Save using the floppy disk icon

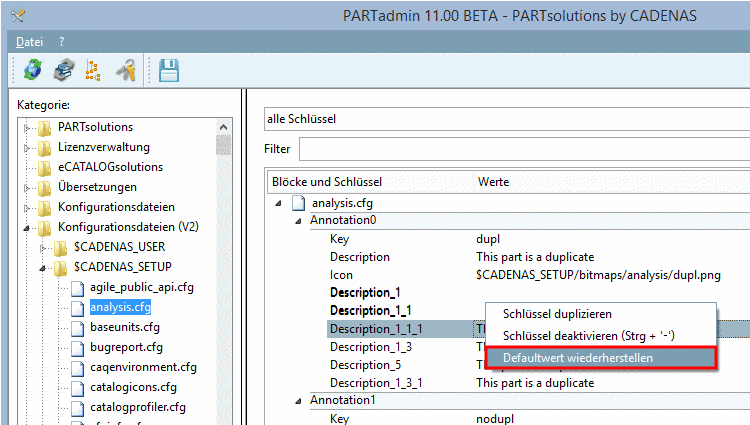tap(169, 71)
